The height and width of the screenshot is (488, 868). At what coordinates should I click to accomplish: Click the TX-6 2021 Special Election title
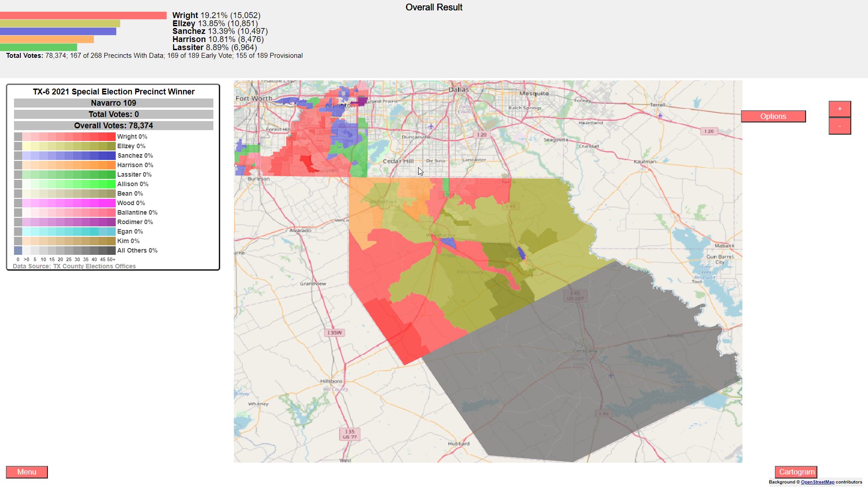coord(113,91)
